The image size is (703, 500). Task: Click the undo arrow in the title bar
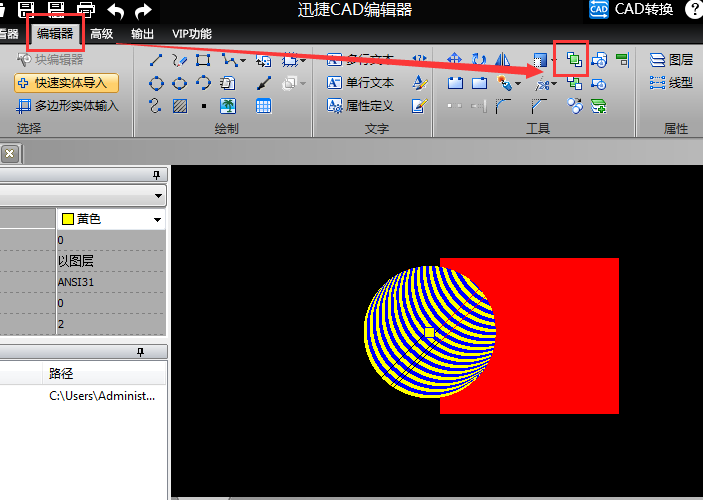116,11
